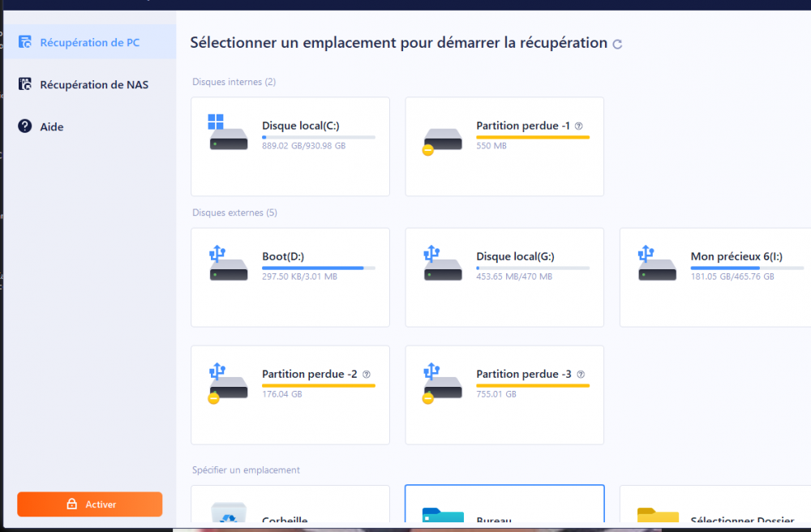The width and height of the screenshot is (811, 532).
Task: Click the info icon beside Partition perdue -1
Action: click(579, 127)
